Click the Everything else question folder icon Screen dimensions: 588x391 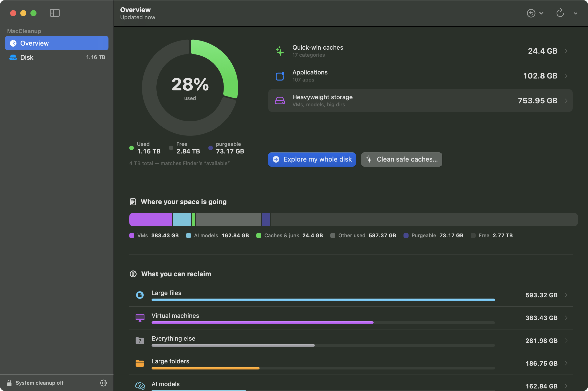(140, 341)
